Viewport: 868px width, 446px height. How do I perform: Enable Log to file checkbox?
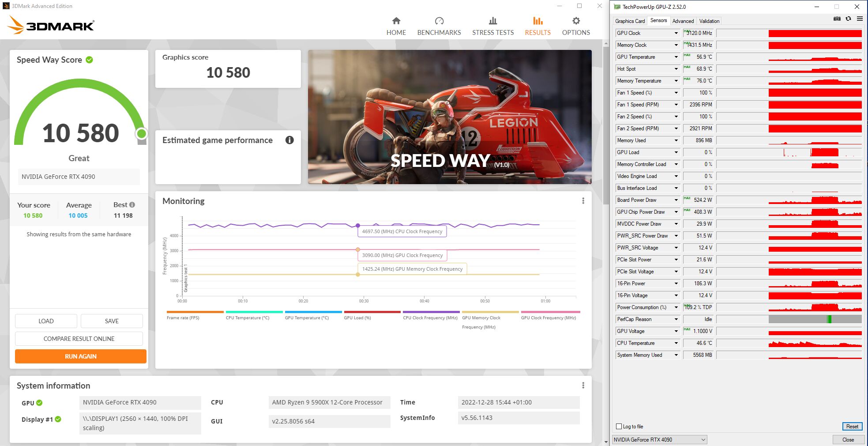[x=619, y=426]
